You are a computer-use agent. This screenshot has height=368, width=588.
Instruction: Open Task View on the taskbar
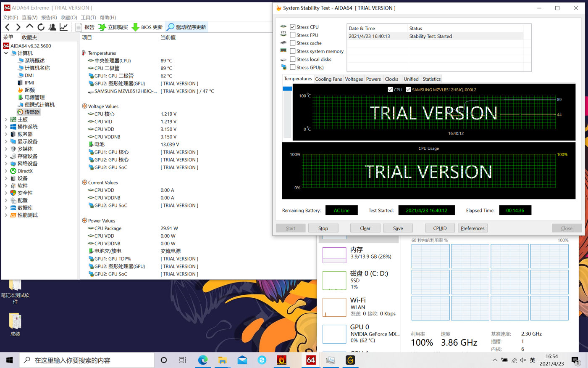(x=183, y=360)
